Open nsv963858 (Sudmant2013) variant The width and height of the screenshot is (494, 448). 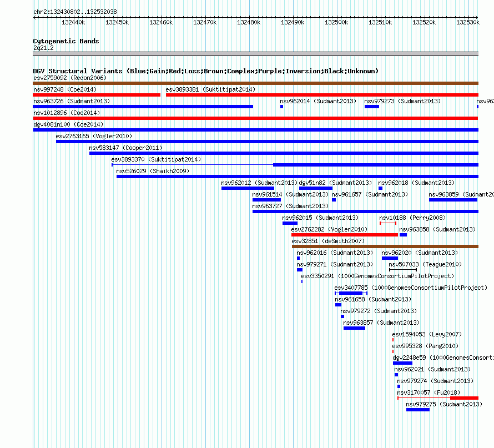tap(437, 229)
